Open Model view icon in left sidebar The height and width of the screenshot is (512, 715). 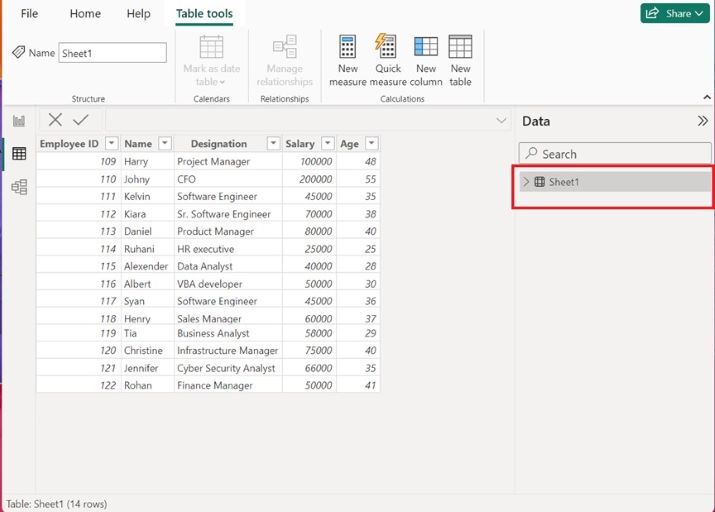point(19,187)
